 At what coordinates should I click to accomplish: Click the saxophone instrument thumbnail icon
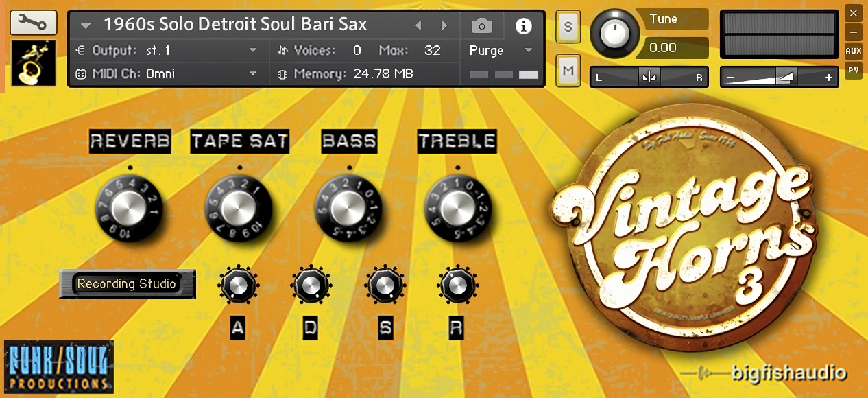click(34, 63)
